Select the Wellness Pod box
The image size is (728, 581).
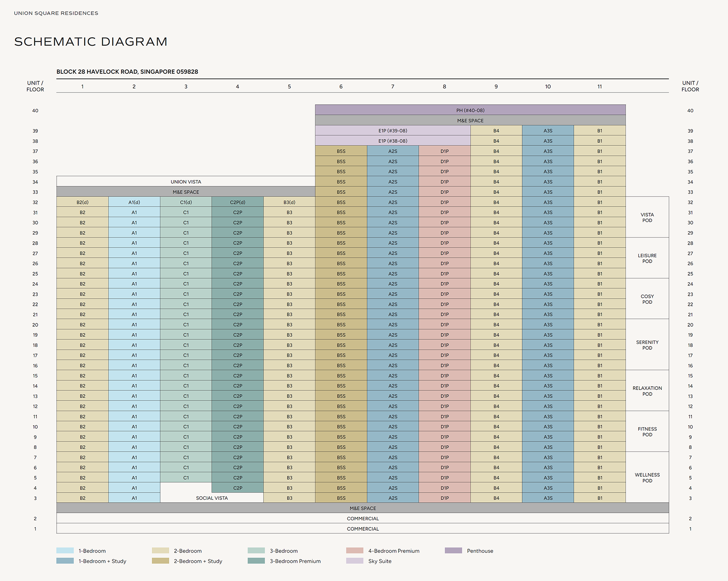(647, 477)
